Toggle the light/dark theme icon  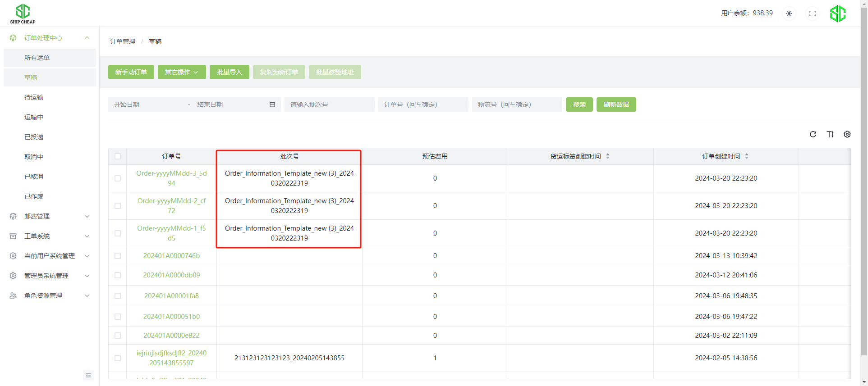tap(789, 14)
